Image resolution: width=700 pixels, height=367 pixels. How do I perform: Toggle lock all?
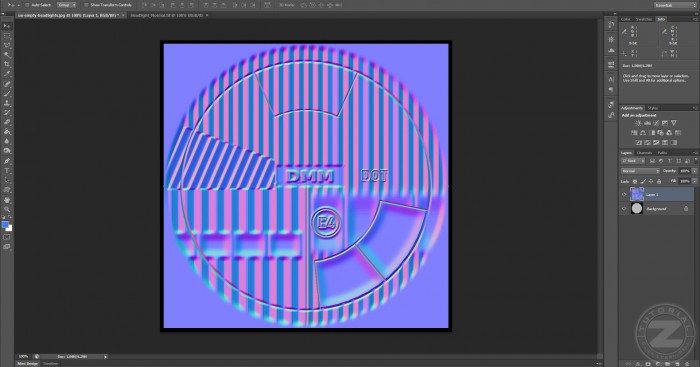[659, 181]
